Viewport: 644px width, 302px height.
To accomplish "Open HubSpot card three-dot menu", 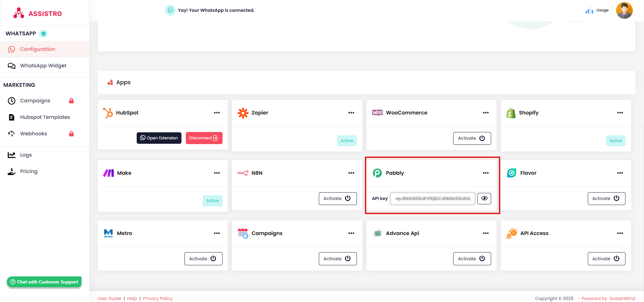I will [217, 113].
